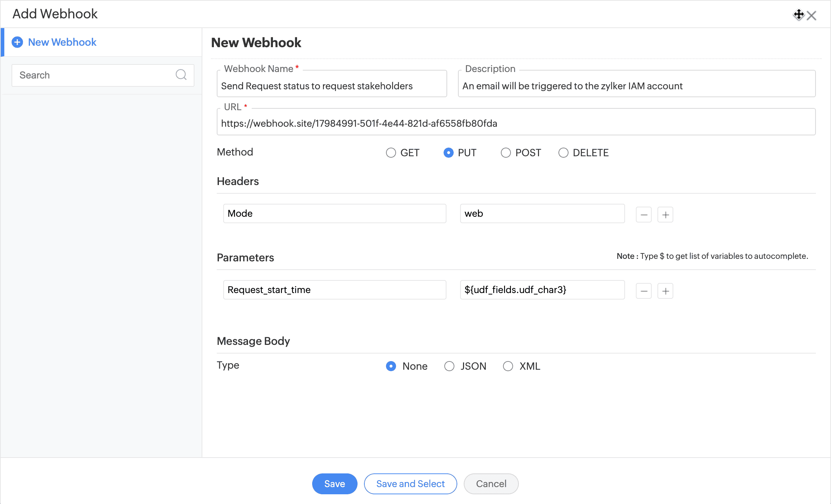This screenshot has height=504, width=831.
Task: Click the search magnifier icon
Action: tap(181, 75)
